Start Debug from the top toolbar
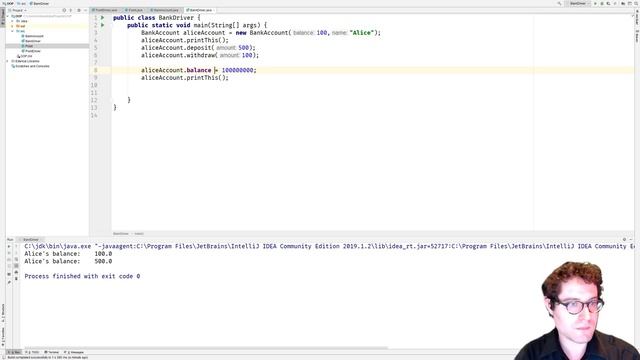The image size is (640, 360). coord(602,3)
